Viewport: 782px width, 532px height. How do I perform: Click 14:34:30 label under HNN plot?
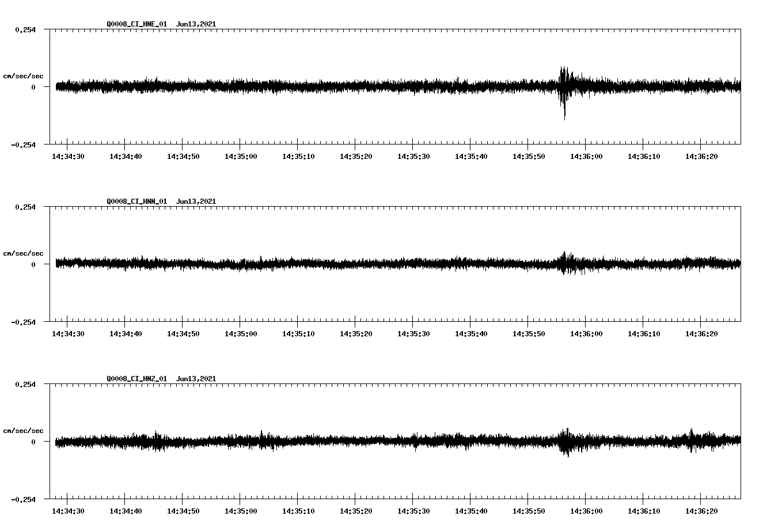click(67, 334)
